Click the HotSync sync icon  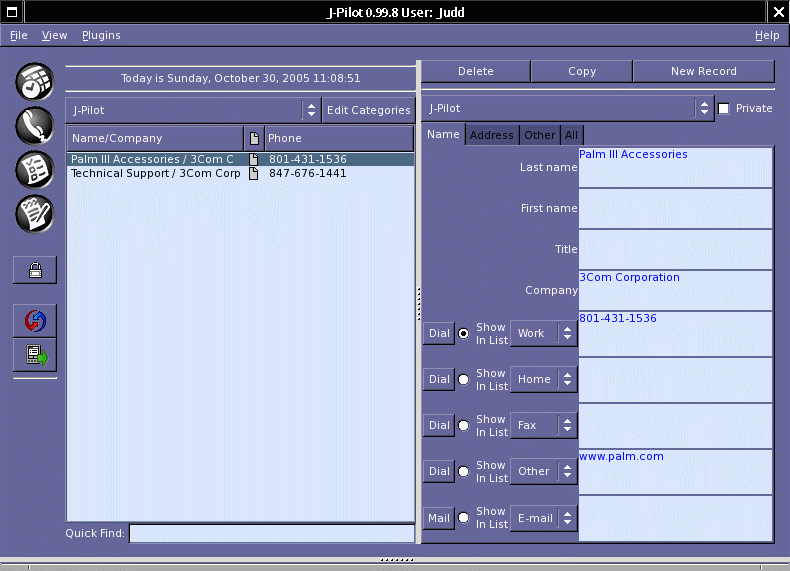click(35, 321)
